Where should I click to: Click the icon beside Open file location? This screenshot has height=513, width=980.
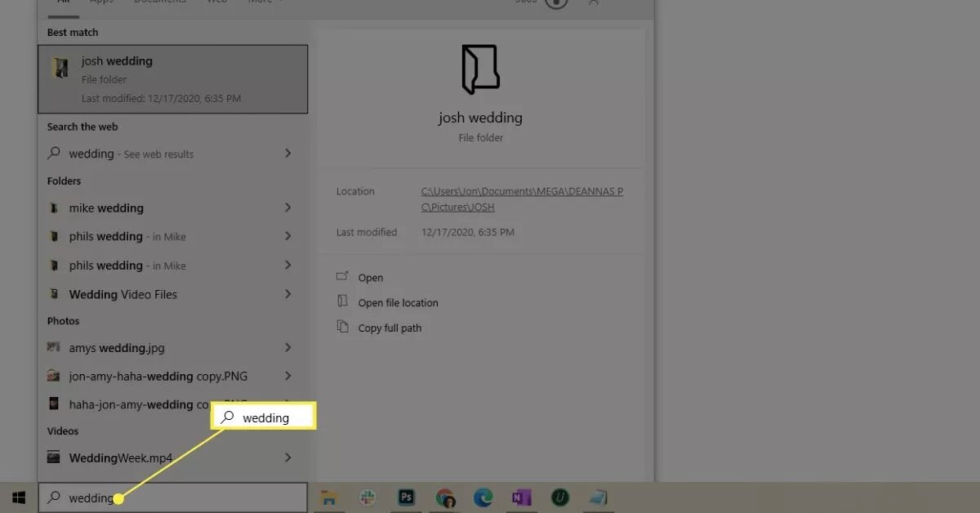(343, 301)
